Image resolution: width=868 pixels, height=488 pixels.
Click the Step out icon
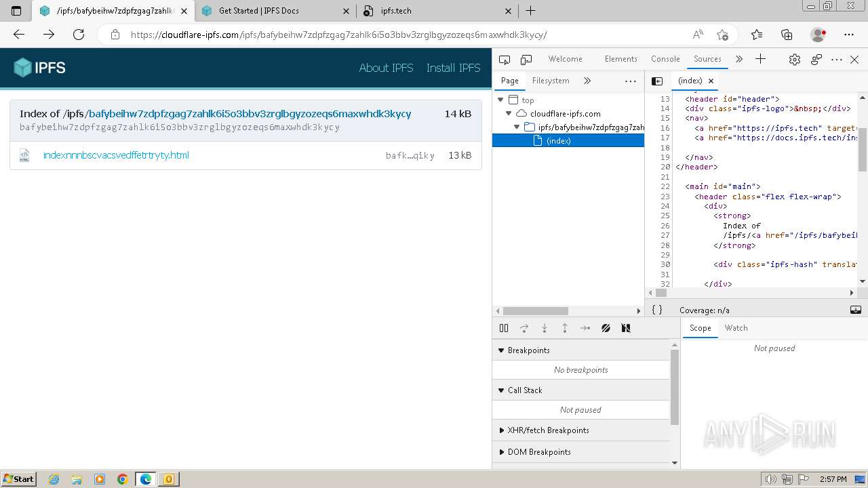coord(565,328)
